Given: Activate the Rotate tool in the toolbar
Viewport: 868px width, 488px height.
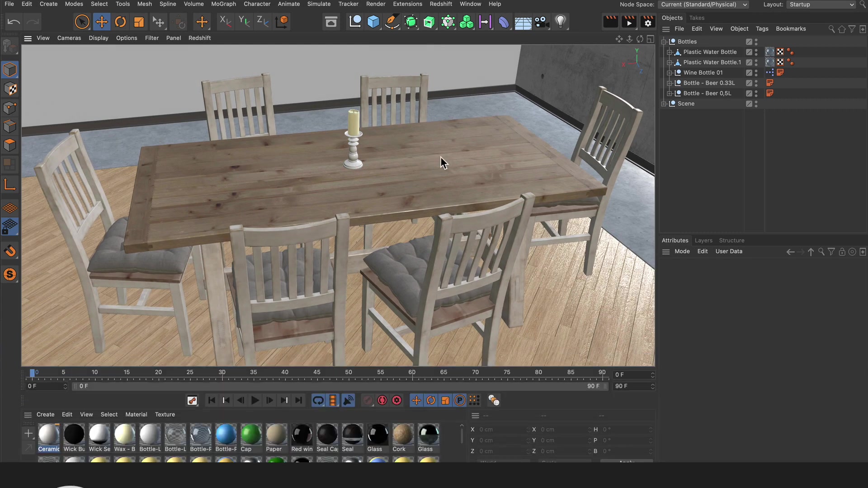Looking at the screenshot, I should pyautogui.click(x=120, y=21).
